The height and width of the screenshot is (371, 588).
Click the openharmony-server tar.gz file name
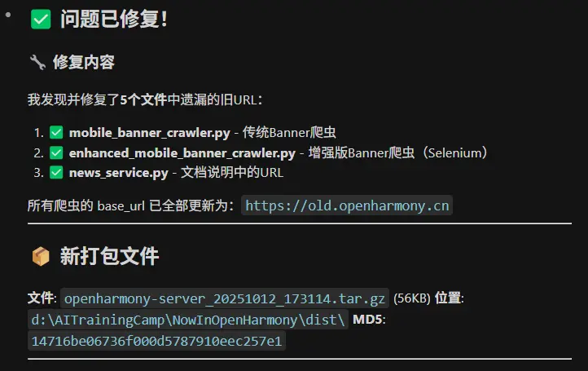point(224,298)
